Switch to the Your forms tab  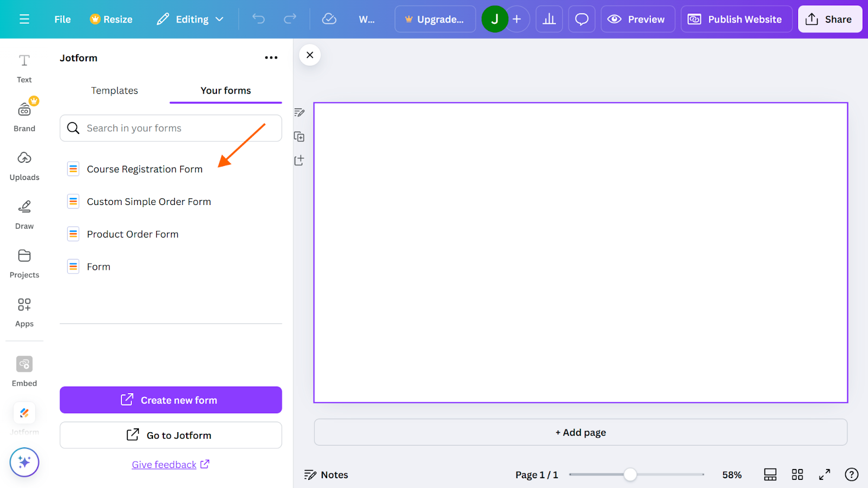pyautogui.click(x=226, y=91)
